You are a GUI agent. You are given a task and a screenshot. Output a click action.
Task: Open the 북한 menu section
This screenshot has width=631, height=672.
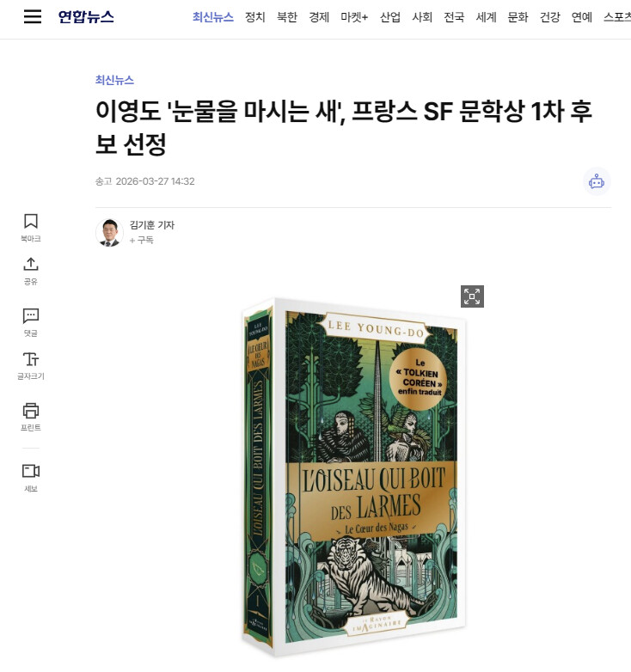pyautogui.click(x=287, y=17)
